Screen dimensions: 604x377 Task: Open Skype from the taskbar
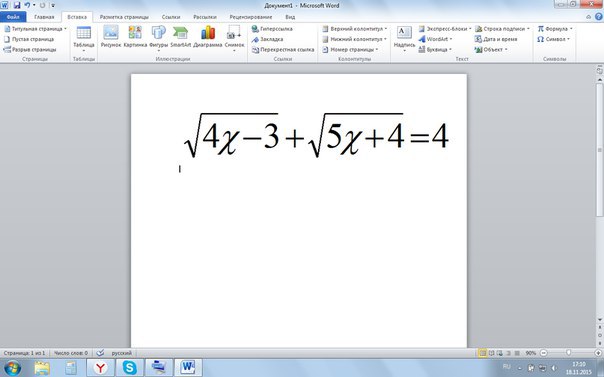pyautogui.click(x=129, y=368)
